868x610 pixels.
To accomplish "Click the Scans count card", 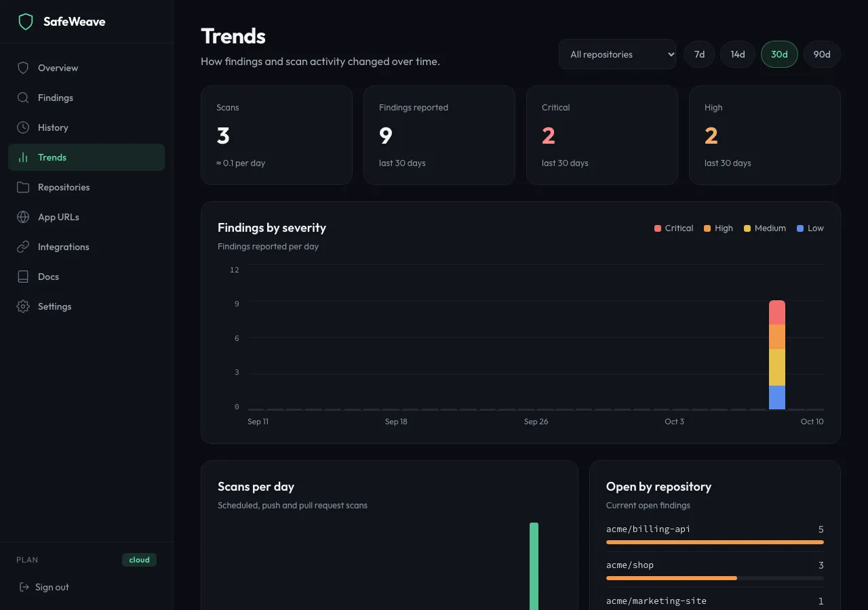I will 277,135.
